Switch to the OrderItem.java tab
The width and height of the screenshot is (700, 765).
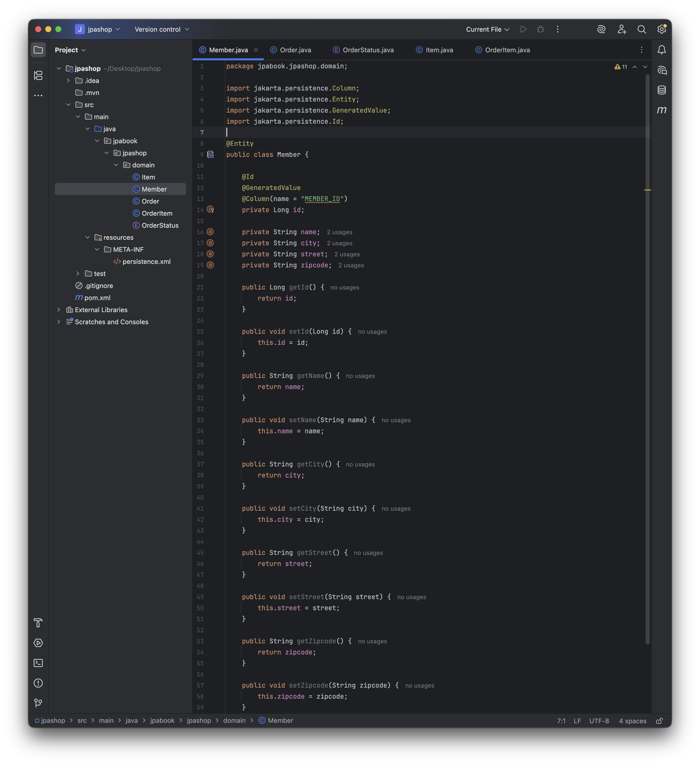click(507, 50)
